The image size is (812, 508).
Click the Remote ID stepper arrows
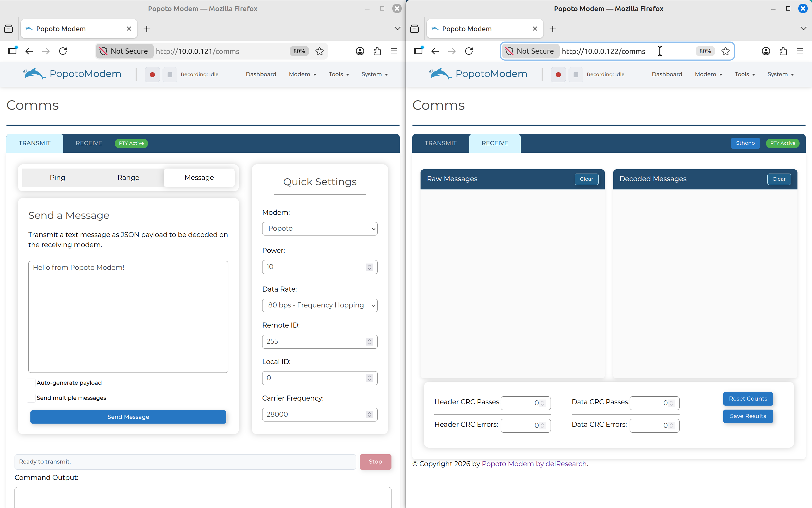point(370,342)
